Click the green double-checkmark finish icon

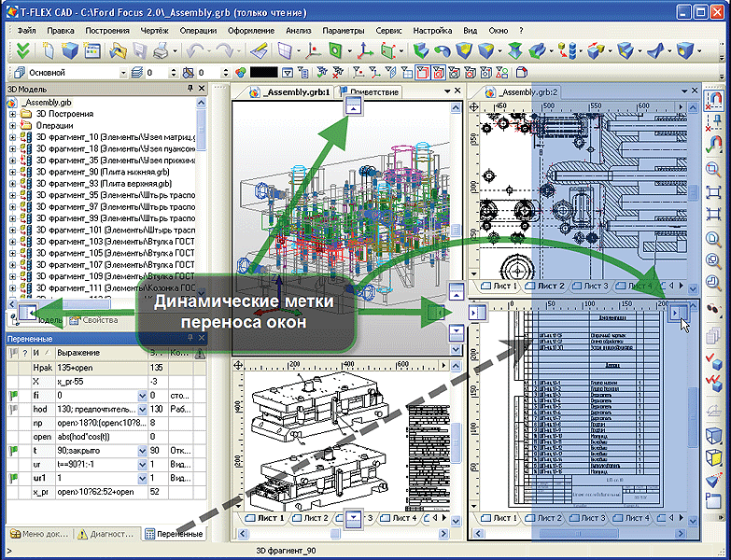[x=22, y=50]
